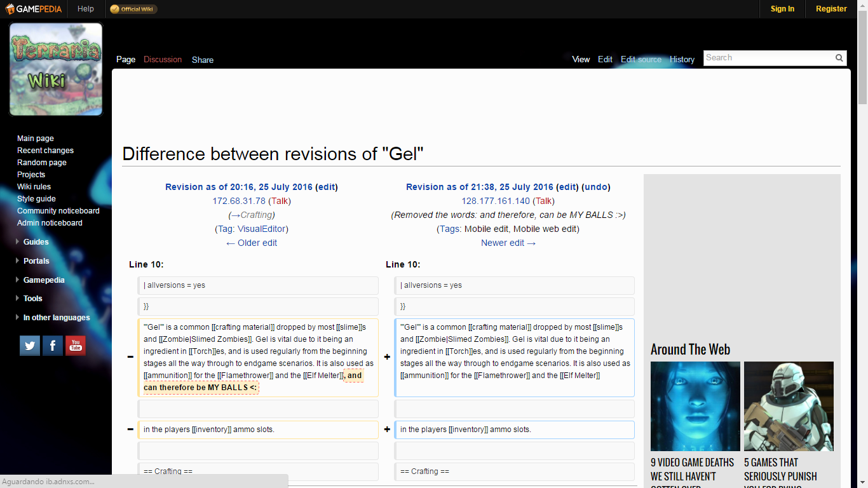Click the Help menu item

click(86, 9)
